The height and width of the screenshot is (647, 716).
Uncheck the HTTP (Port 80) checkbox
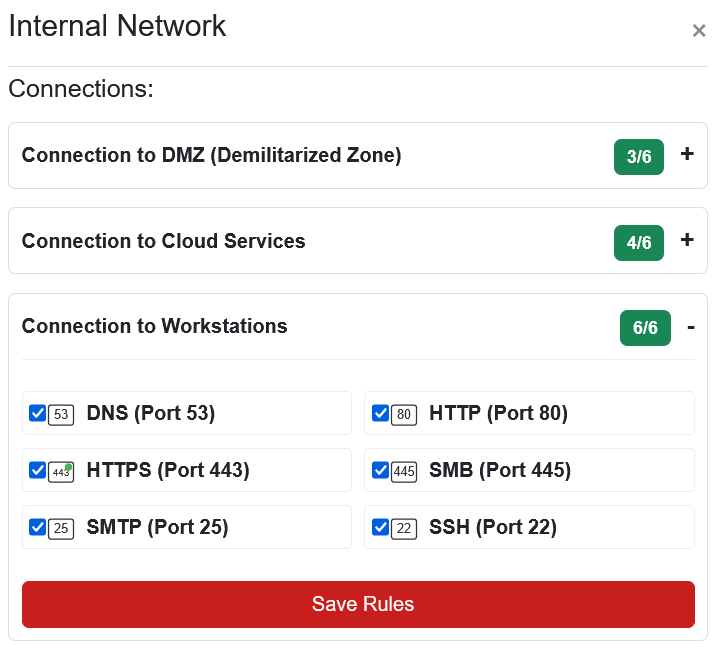[x=380, y=413]
